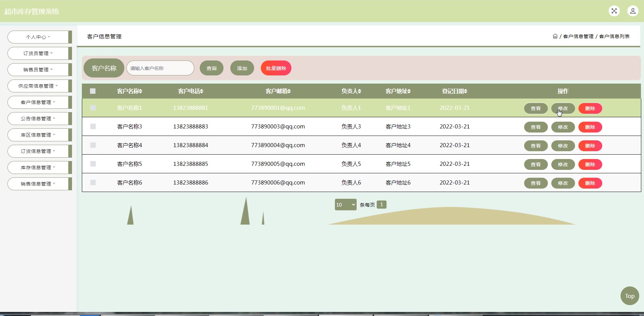Select the checkbox for 客户名称5 row
Screen dimensions: 644x316
pyautogui.click(x=93, y=164)
